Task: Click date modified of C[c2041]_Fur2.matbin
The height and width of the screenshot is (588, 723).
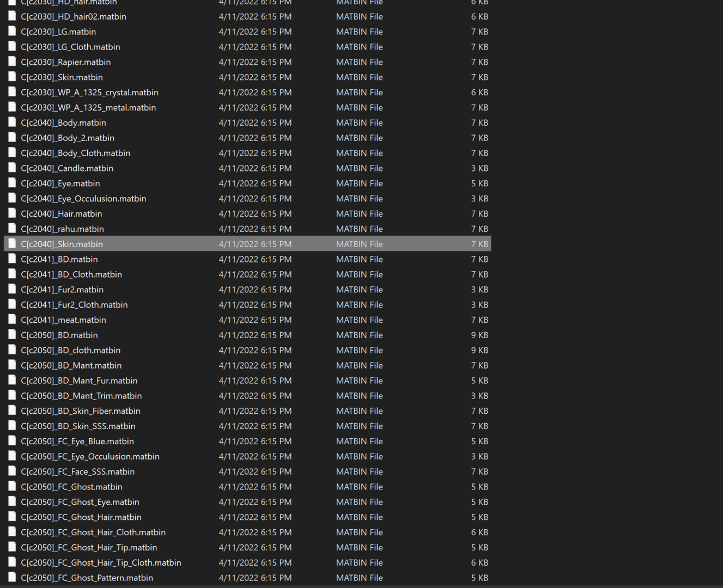Action: [x=255, y=290]
